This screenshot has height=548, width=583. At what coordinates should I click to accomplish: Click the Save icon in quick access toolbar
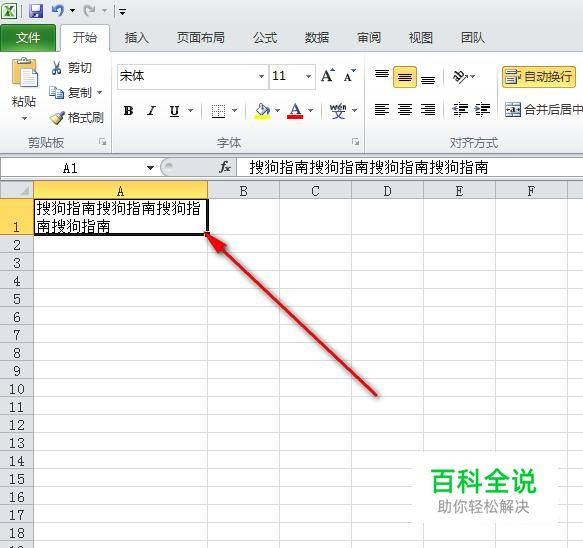36,10
